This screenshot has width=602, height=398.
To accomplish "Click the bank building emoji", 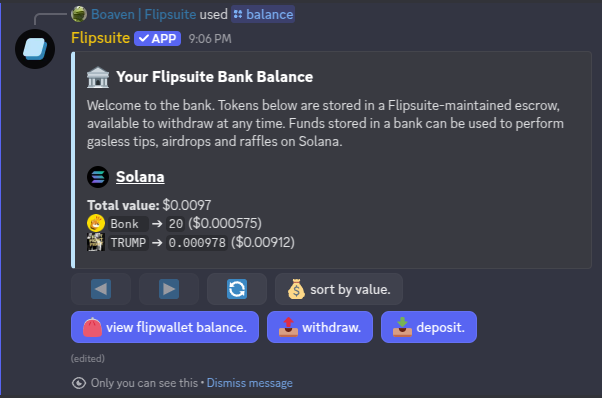I will tap(98, 77).
